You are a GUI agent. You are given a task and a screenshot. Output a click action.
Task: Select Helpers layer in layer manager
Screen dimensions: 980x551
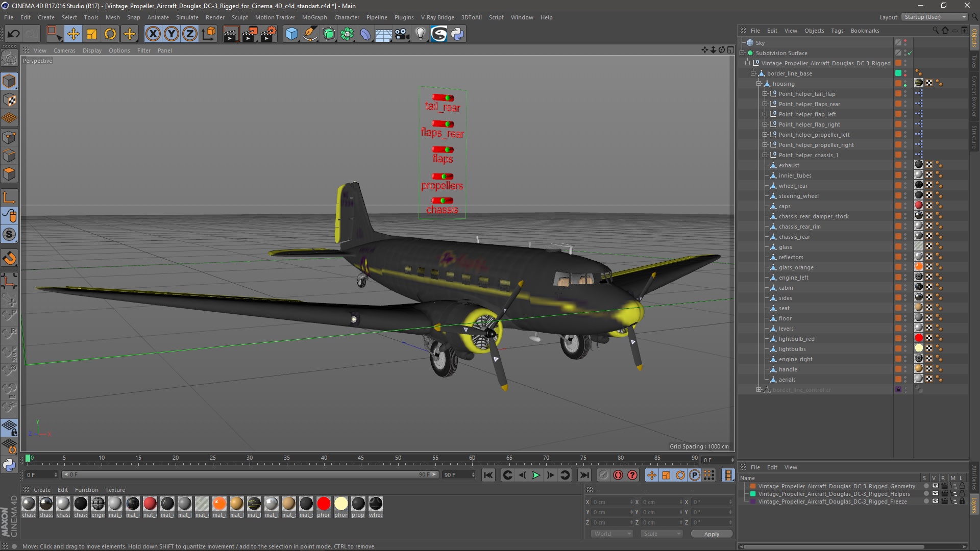(834, 494)
